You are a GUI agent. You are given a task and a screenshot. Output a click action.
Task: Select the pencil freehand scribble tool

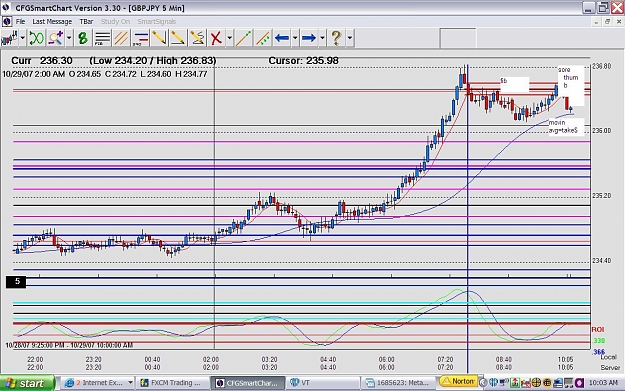197,38
